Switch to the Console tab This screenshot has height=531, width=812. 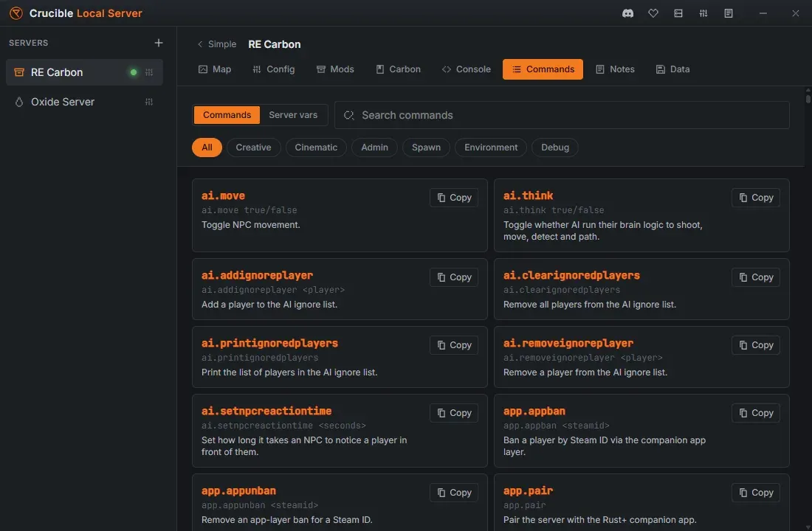click(466, 69)
